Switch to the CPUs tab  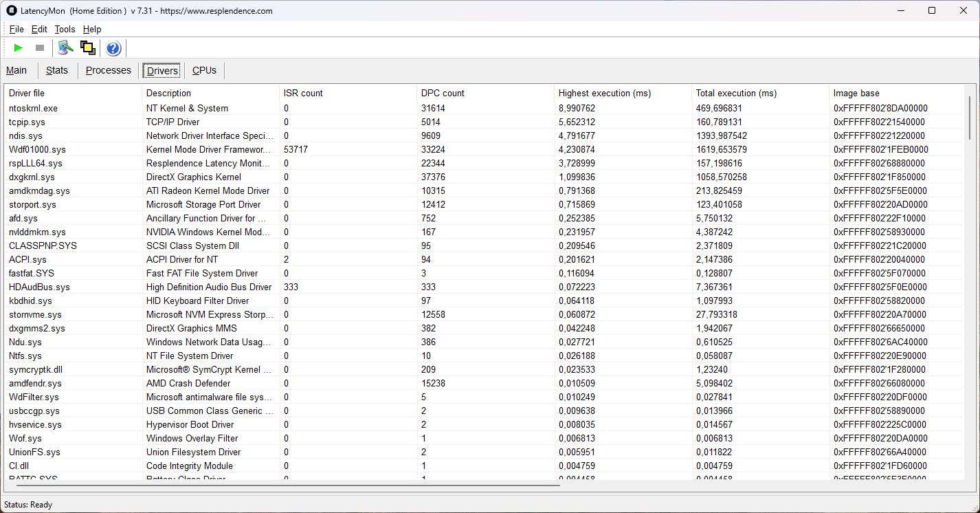204,70
